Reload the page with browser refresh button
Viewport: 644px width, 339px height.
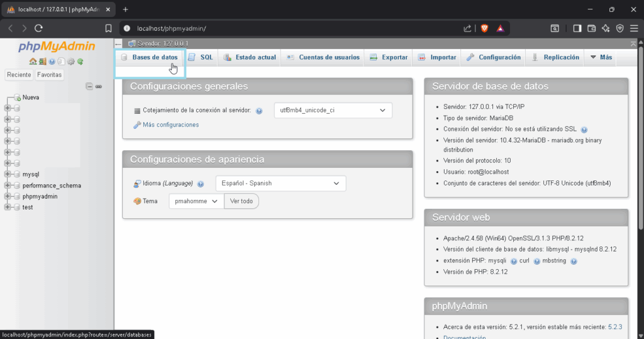pos(38,28)
